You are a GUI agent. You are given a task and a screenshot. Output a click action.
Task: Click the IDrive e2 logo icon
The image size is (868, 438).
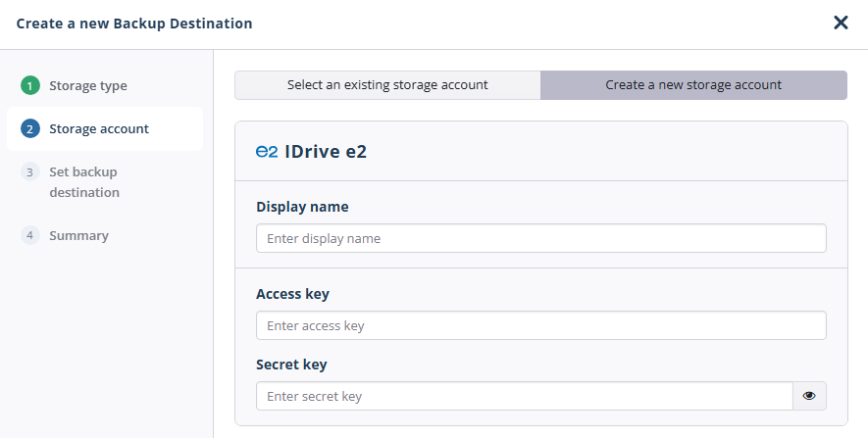pos(266,152)
